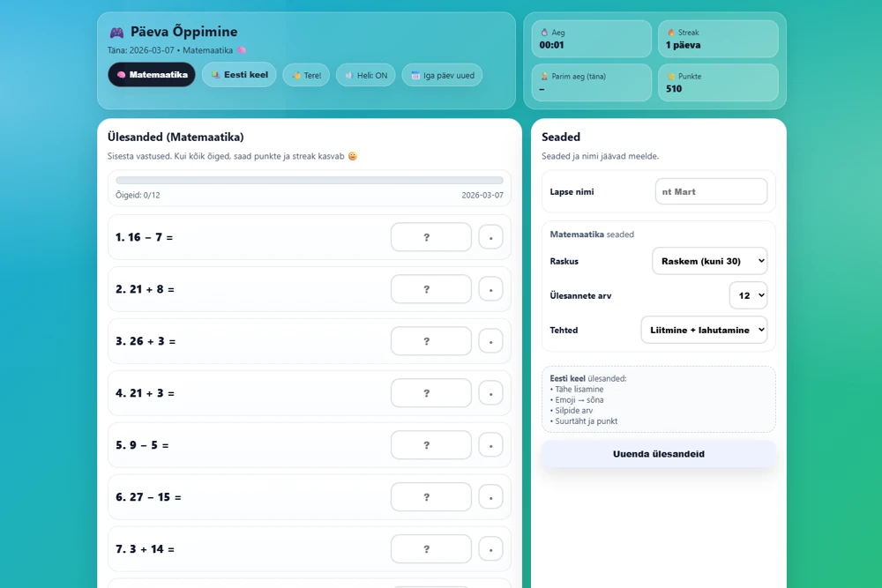Click the answer box for 21 + 8
Image resolution: width=882 pixels, height=588 pixels.
pos(431,289)
